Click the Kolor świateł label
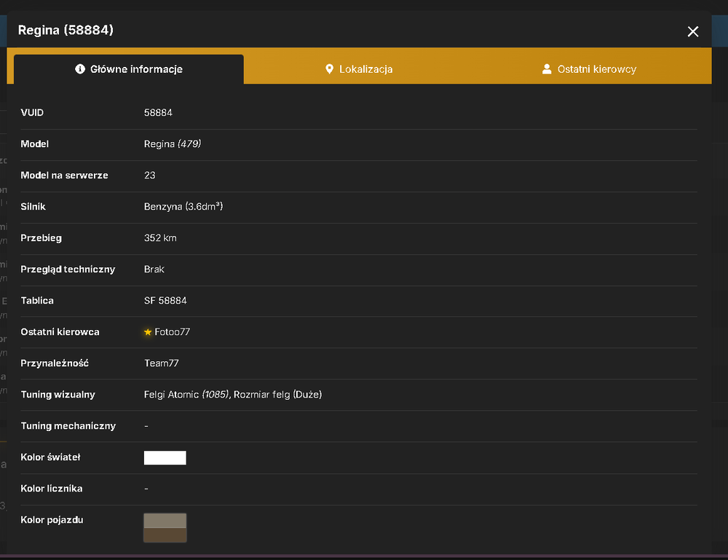This screenshot has height=560, width=728. tap(51, 457)
